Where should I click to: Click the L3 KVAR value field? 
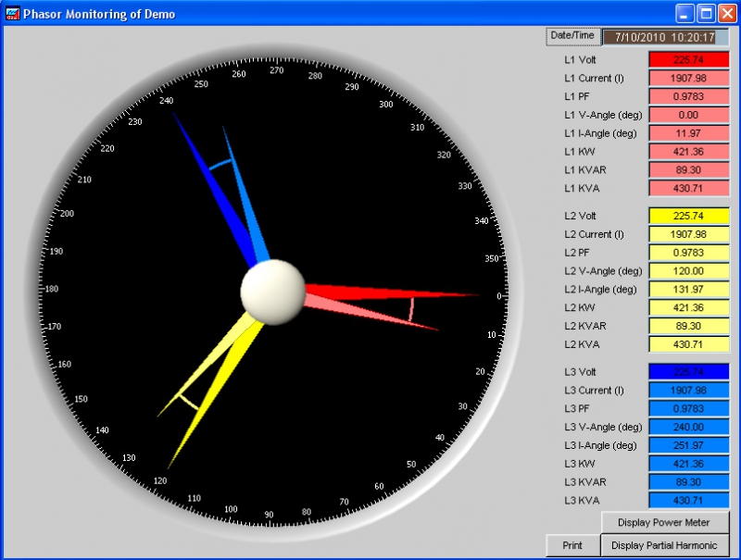(x=688, y=482)
